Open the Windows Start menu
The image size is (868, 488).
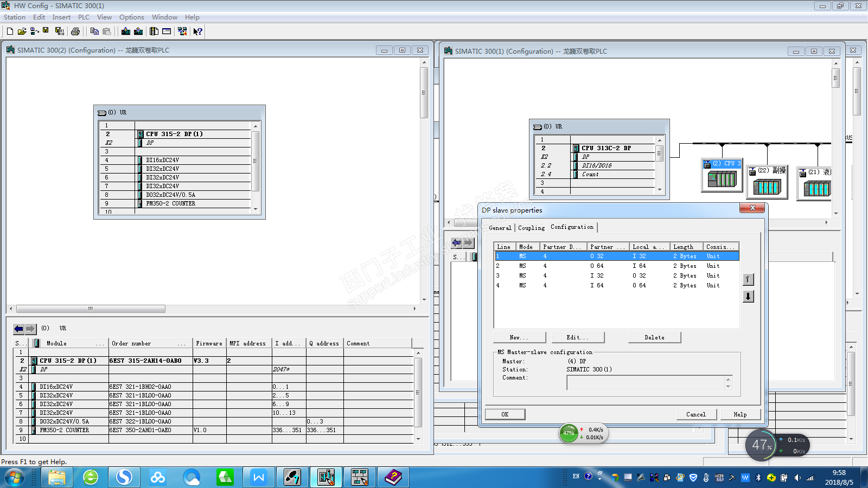click(x=15, y=477)
